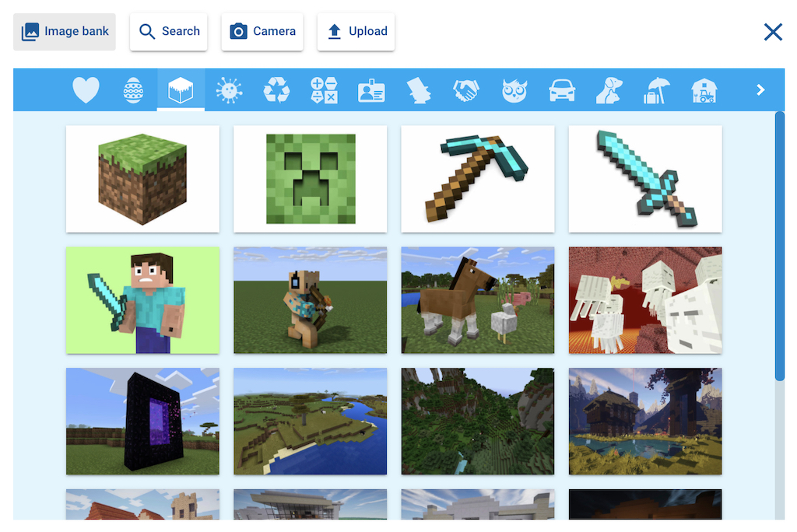The height and width of the screenshot is (532, 797).
Task: Choose the dark forest hillside image
Action: (478, 422)
